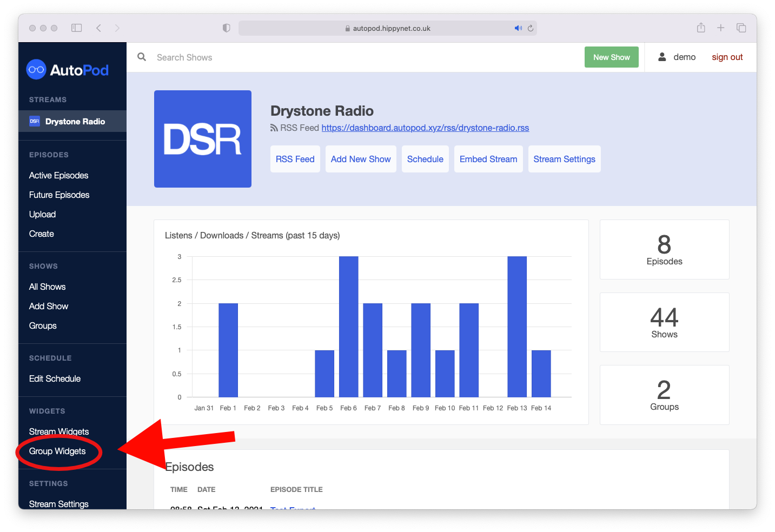Mute tab audio speaker icon
Viewport: 775px width, 532px height.
[518, 28]
